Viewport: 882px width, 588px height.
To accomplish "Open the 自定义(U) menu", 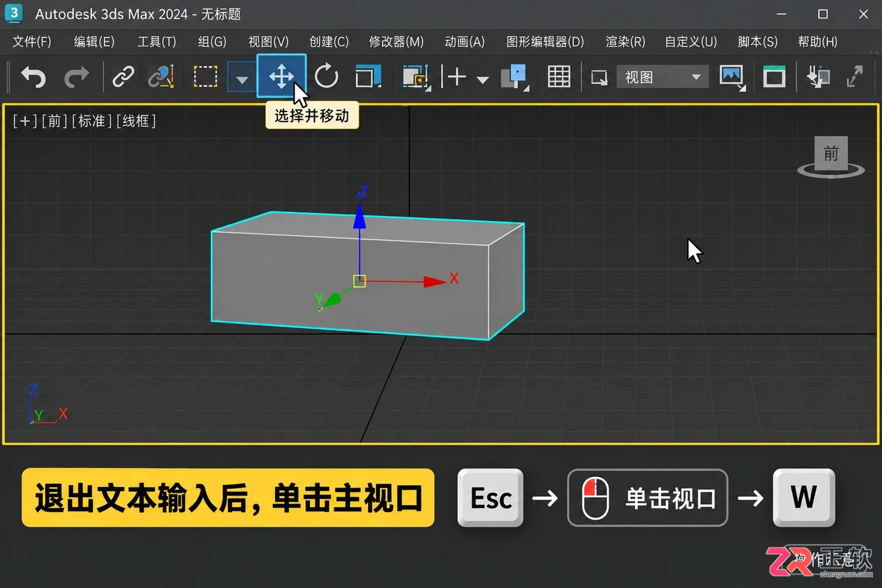I will [x=691, y=42].
